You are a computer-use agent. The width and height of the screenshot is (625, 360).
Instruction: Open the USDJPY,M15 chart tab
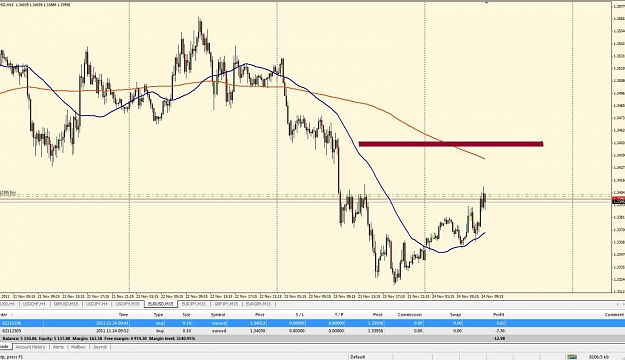coord(128,304)
